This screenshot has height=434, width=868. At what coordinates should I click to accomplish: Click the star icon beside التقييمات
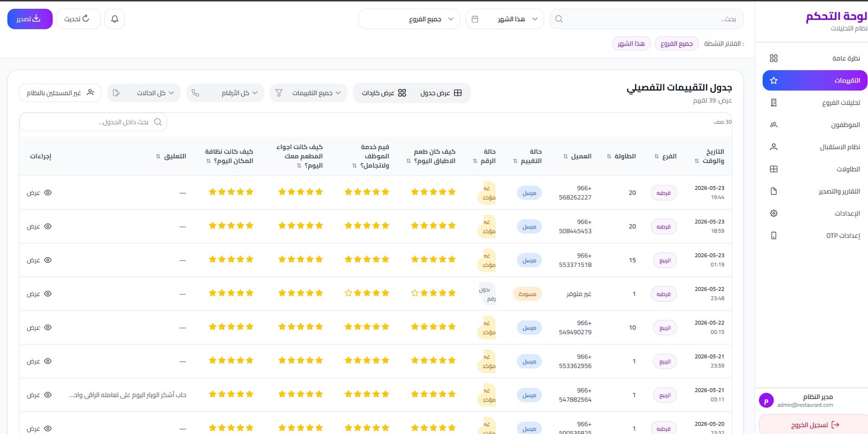[774, 80]
